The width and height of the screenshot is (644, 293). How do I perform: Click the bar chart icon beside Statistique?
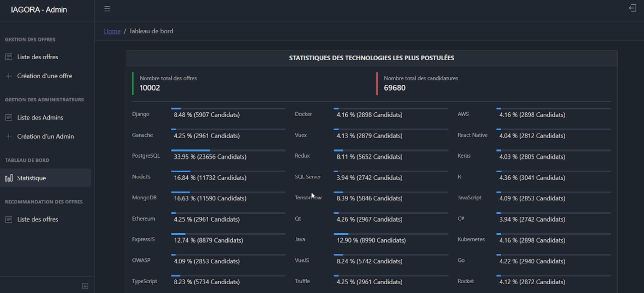point(9,178)
